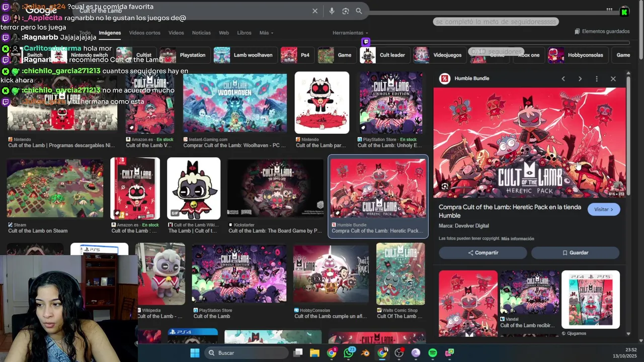Open PlayStation Store Unholy Edition top result

point(391,103)
